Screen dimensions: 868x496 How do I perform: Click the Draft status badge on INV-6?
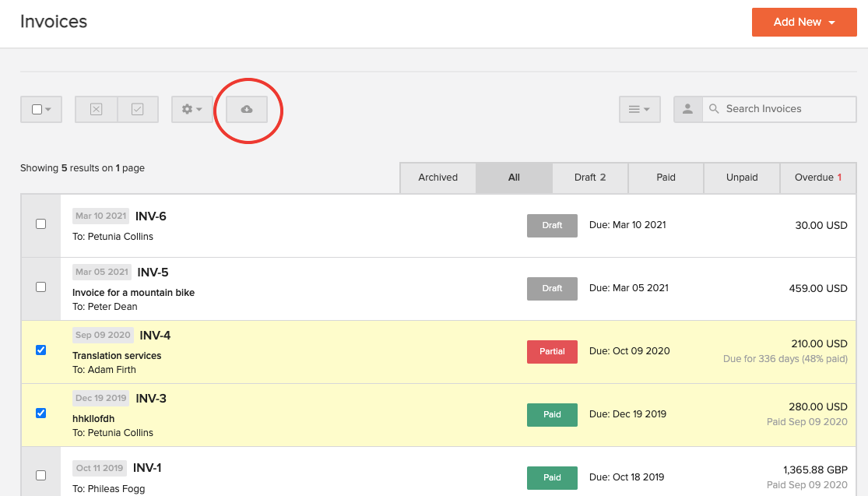[x=552, y=225]
